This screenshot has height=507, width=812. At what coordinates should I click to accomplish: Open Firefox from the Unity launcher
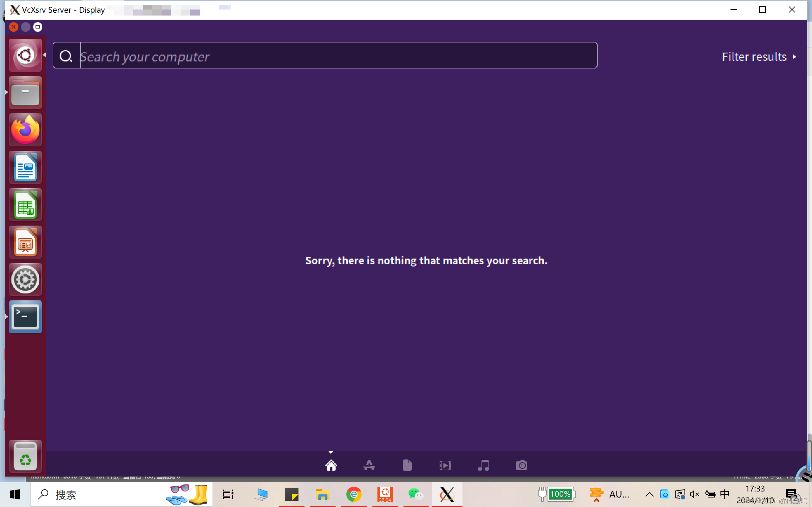pyautogui.click(x=25, y=130)
